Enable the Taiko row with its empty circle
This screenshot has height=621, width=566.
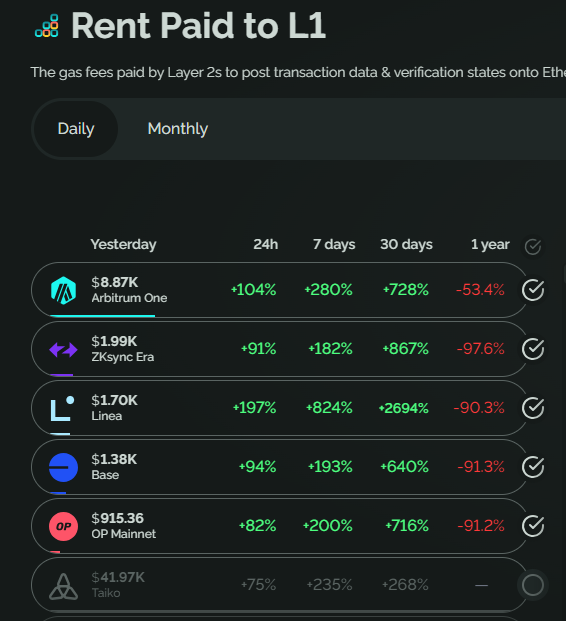coord(533,585)
